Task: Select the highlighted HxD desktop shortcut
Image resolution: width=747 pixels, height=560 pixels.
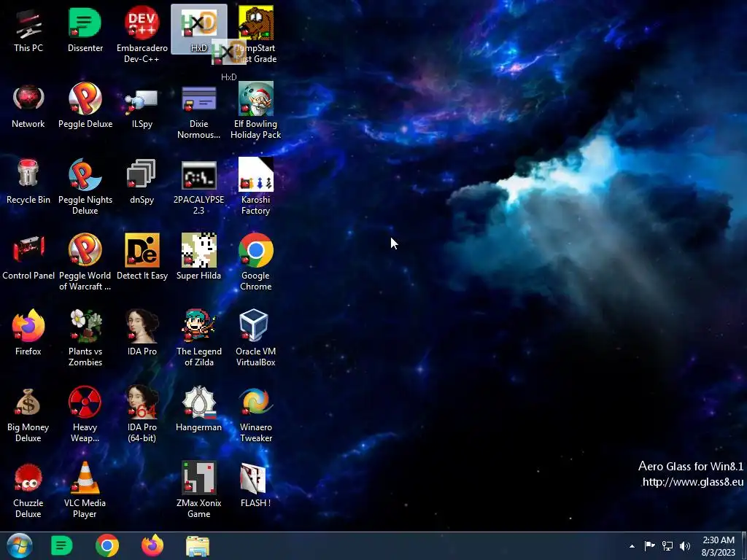Action: (x=199, y=29)
